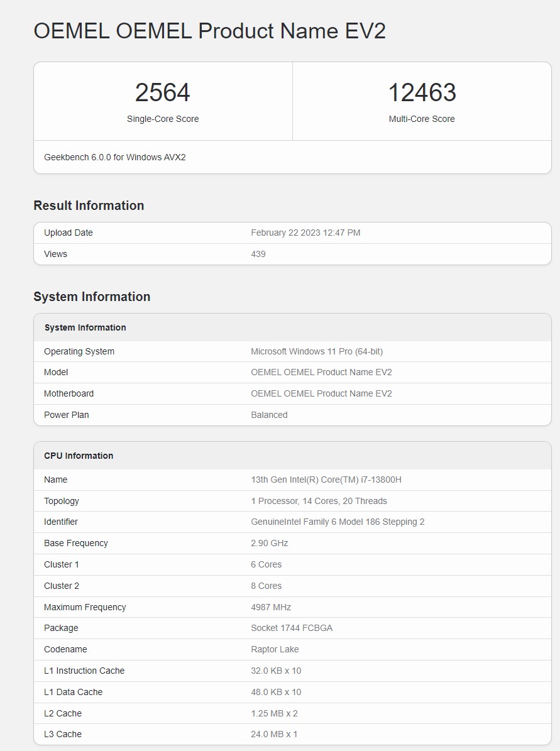
Task: Click the "Package" row label
Action: pyautogui.click(x=61, y=628)
